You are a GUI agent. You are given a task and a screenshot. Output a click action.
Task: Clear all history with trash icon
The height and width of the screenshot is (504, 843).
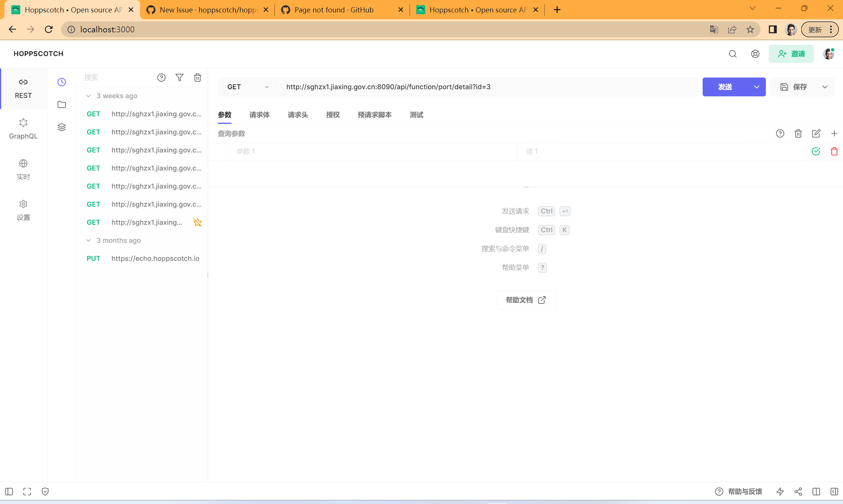[x=198, y=78]
